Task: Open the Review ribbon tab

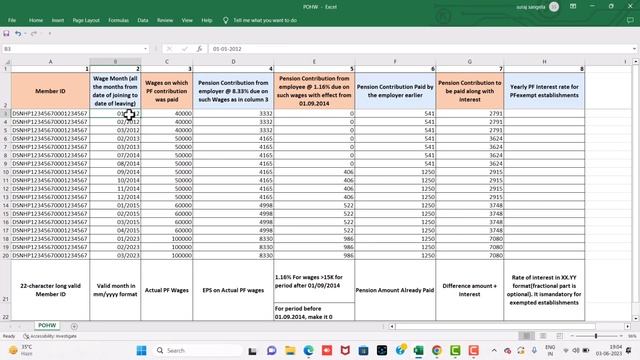Action: (165, 20)
